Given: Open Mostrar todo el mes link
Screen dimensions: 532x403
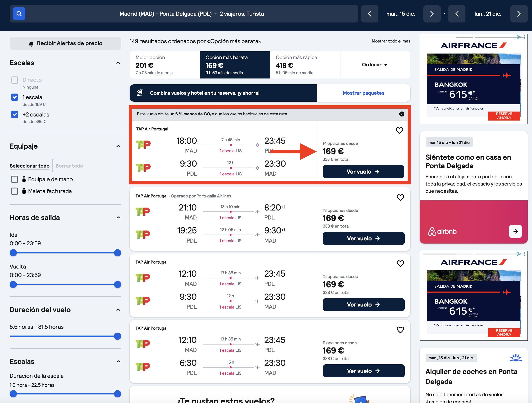Looking at the screenshot, I should [391, 41].
